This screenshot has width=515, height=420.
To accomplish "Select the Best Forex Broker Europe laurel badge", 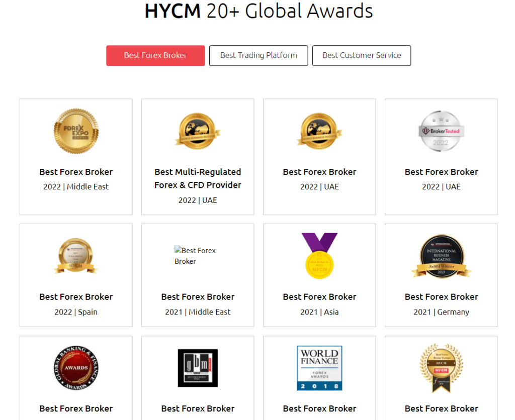I will 441,367.
